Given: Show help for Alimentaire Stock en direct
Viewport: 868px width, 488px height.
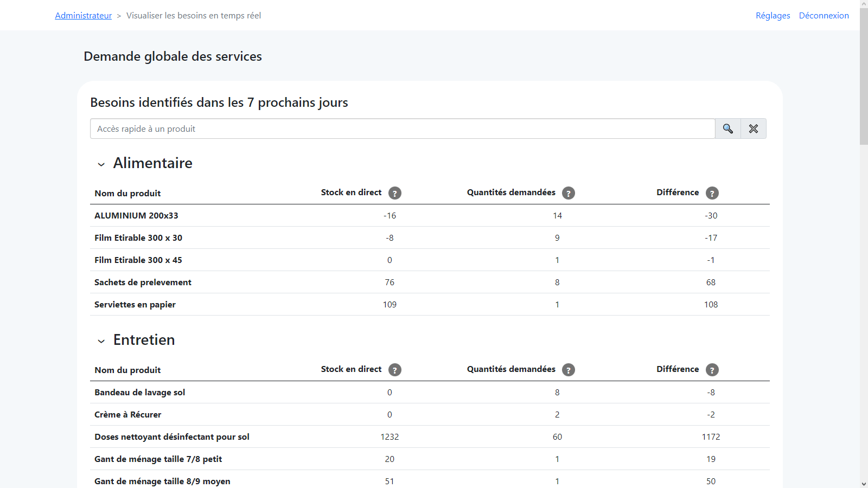Looking at the screenshot, I should coord(395,193).
